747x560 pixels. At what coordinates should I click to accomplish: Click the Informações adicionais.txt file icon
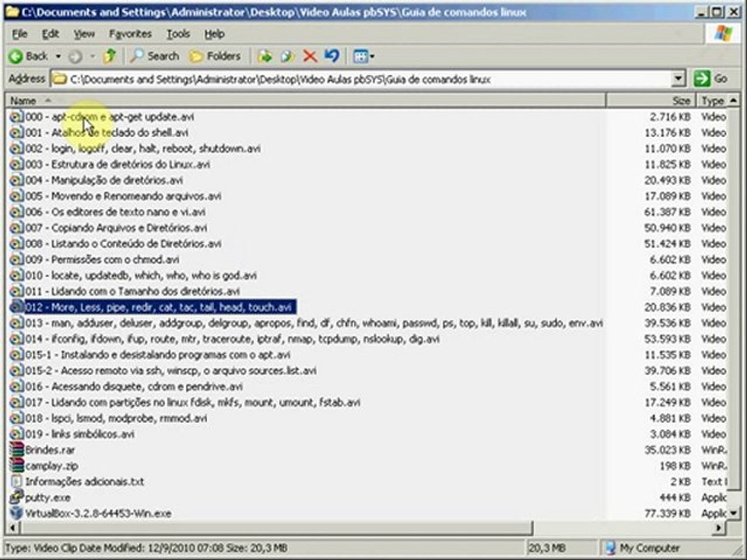(16, 481)
